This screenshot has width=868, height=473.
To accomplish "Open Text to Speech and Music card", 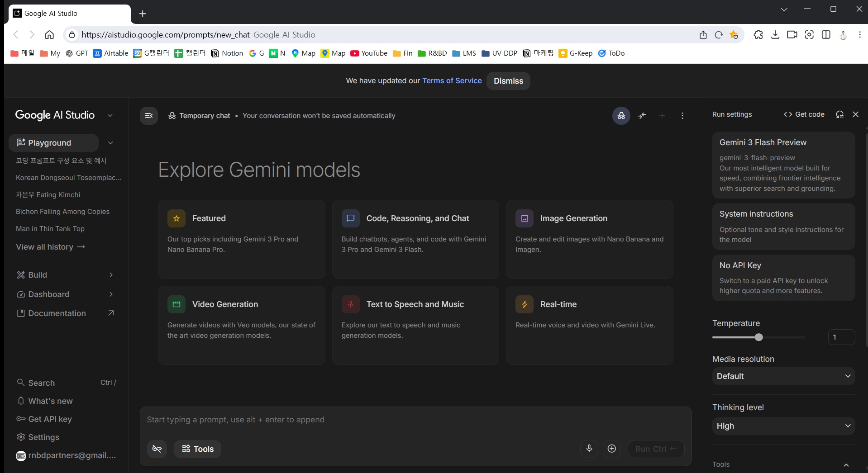I will (415, 325).
